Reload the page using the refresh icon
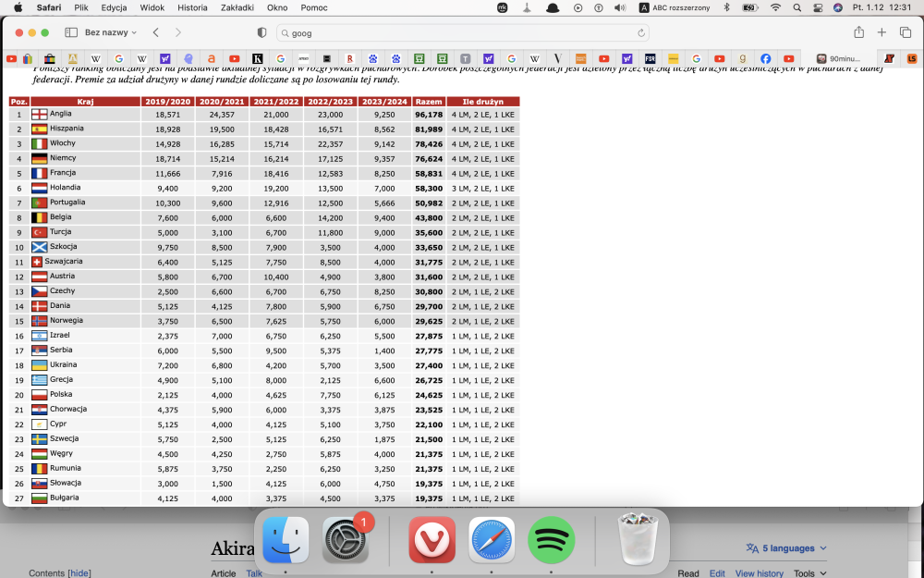 [641, 32]
